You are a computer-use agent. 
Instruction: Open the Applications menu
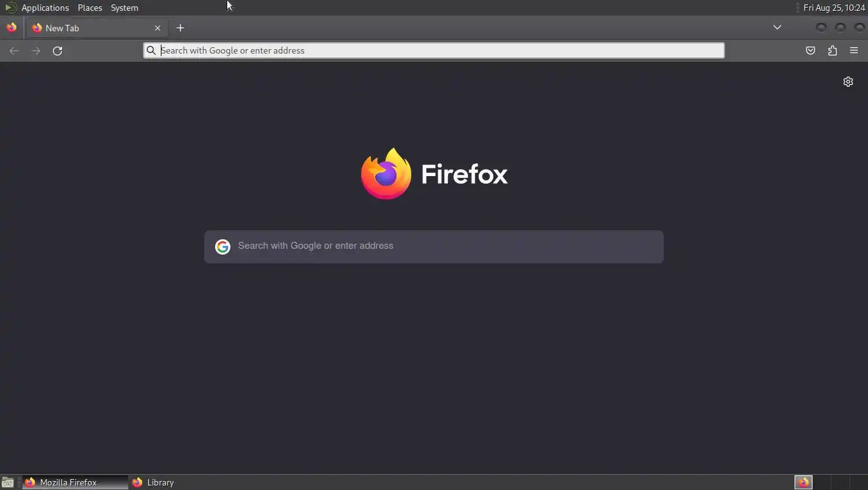45,8
